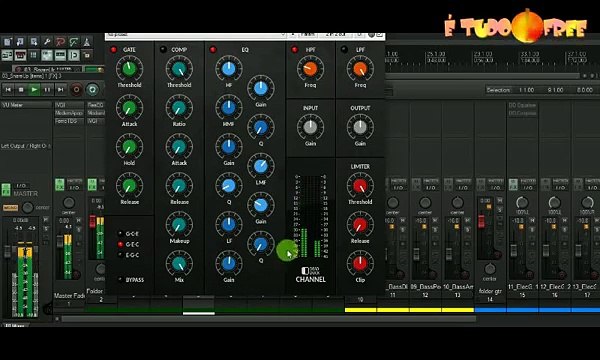
Task: Click the orange HPF Freq knob
Action: pyautogui.click(x=310, y=68)
